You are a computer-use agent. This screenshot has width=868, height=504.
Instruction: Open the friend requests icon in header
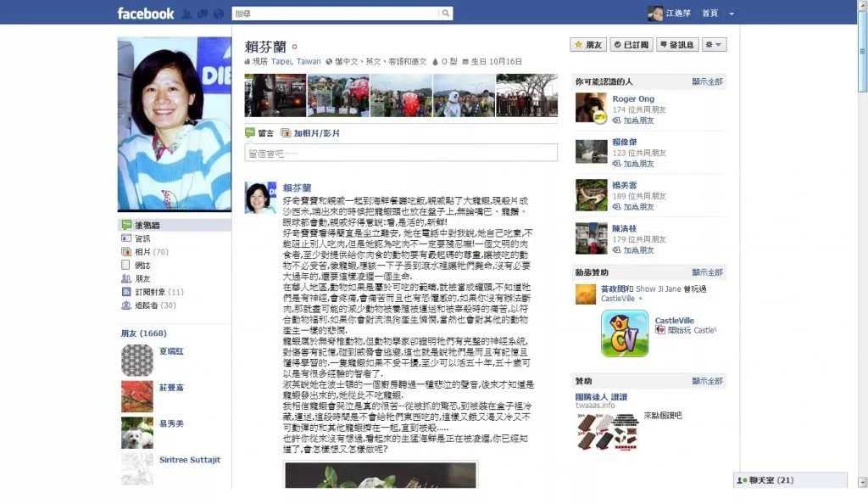(x=187, y=14)
